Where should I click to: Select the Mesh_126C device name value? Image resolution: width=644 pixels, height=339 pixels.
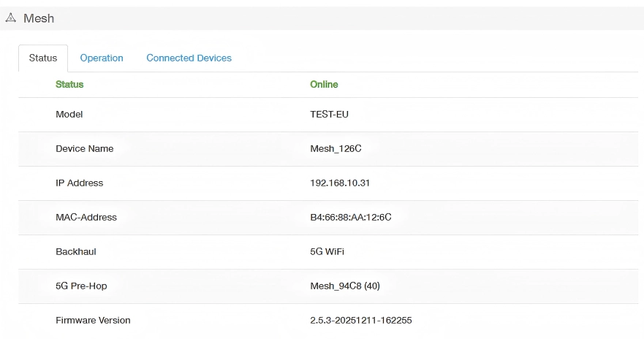pyautogui.click(x=336, y=149)
